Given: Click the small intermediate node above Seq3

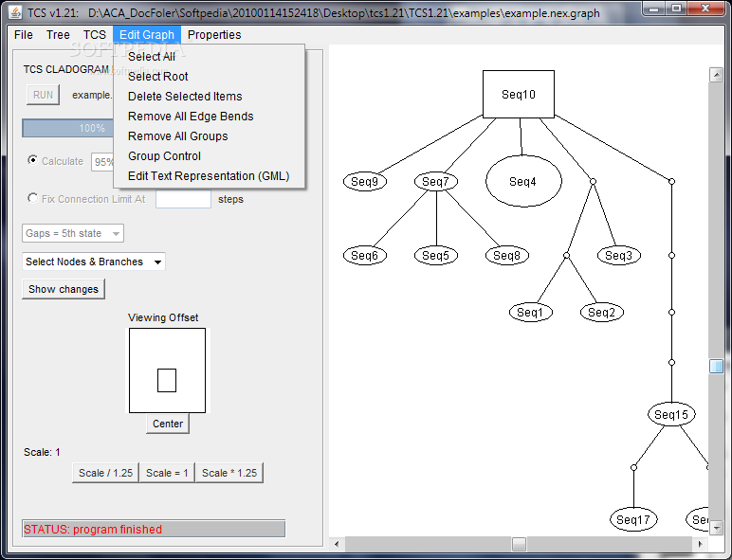Looking at the screenshot, I should point(593,182).
